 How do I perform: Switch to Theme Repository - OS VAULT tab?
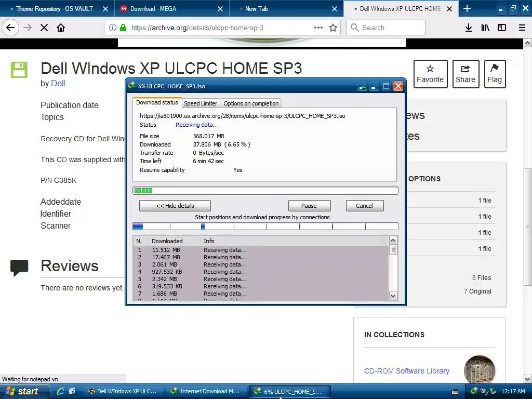(54, 9)
